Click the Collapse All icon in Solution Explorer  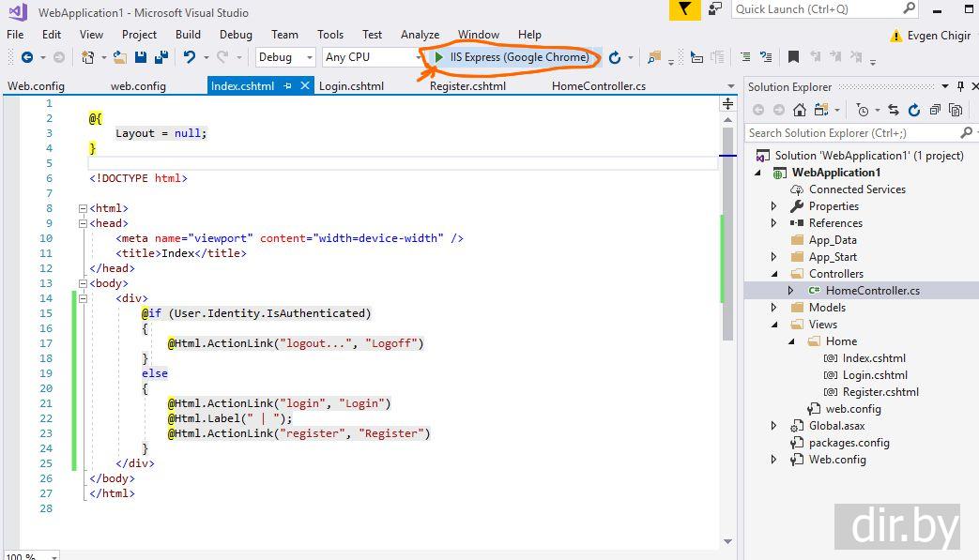935,110
